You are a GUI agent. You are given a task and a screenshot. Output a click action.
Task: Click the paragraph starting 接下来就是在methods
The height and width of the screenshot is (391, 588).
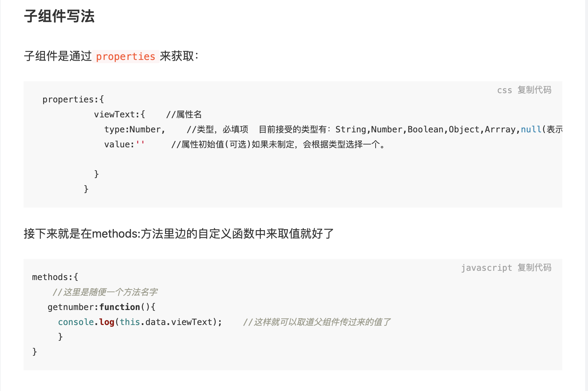(x=179, y=234)
